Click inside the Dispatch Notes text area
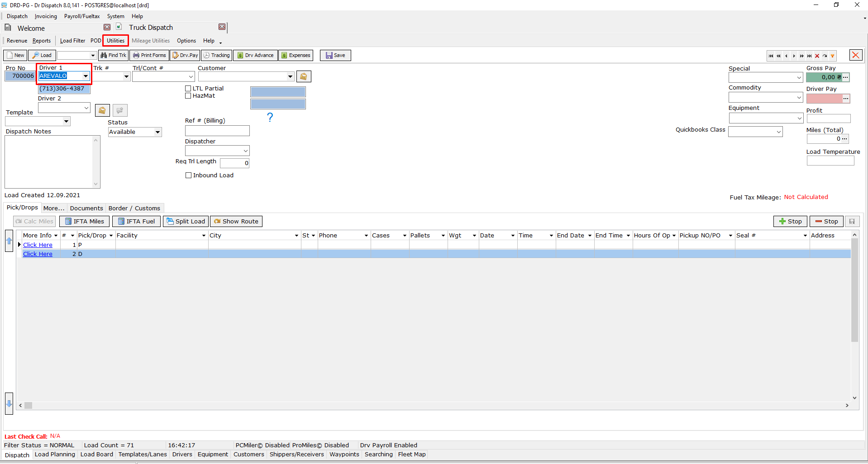The height and width of the screenshot is (464, 868). coord(49,161)
